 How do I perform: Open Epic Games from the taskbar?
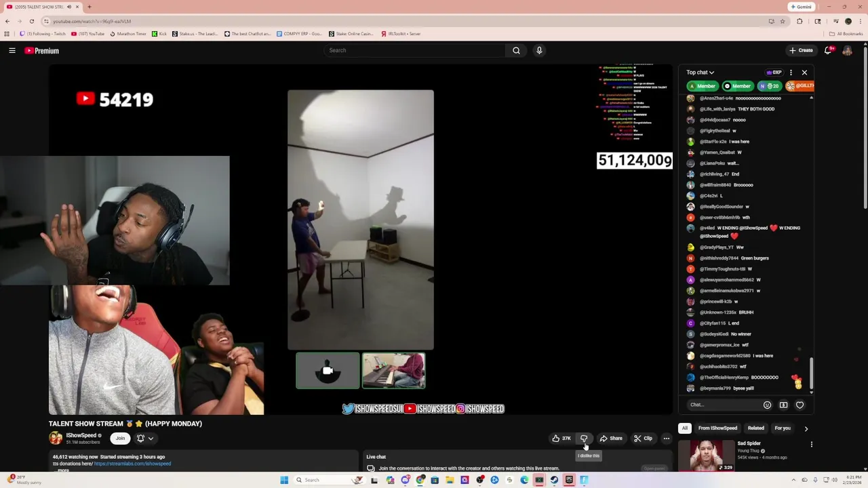click(569, 480)
